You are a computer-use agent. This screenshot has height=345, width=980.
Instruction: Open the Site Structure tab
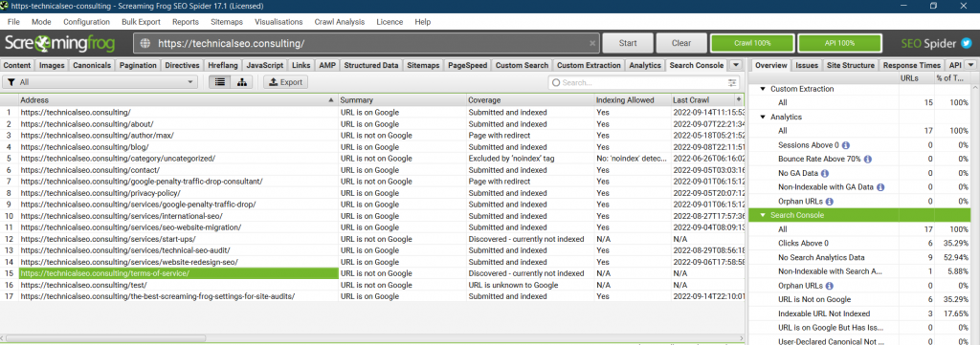click(850, 65)
